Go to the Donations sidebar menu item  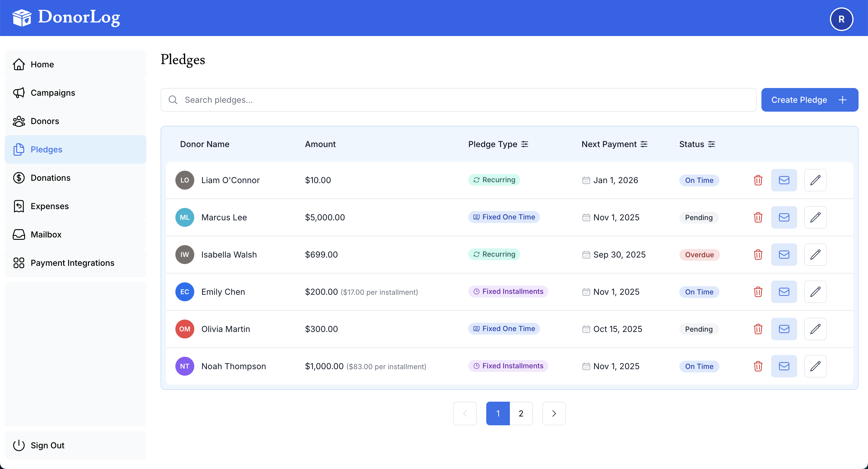[50, 178]
